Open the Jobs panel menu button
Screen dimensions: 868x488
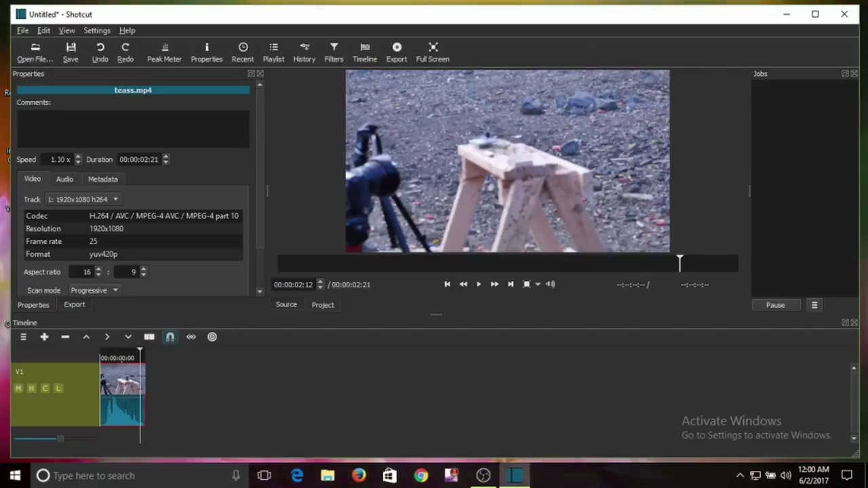coord(814,305)
